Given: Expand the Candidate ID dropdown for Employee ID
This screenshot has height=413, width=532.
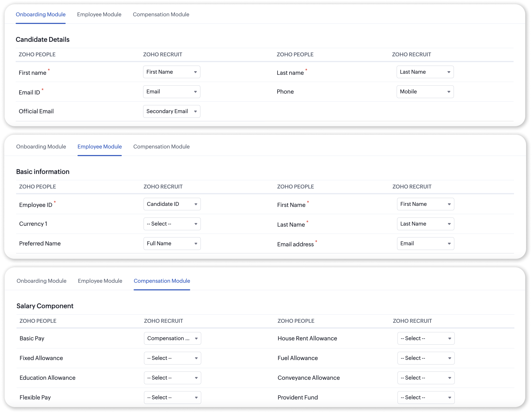Looking at the screenshot, I should pos(172,204).
